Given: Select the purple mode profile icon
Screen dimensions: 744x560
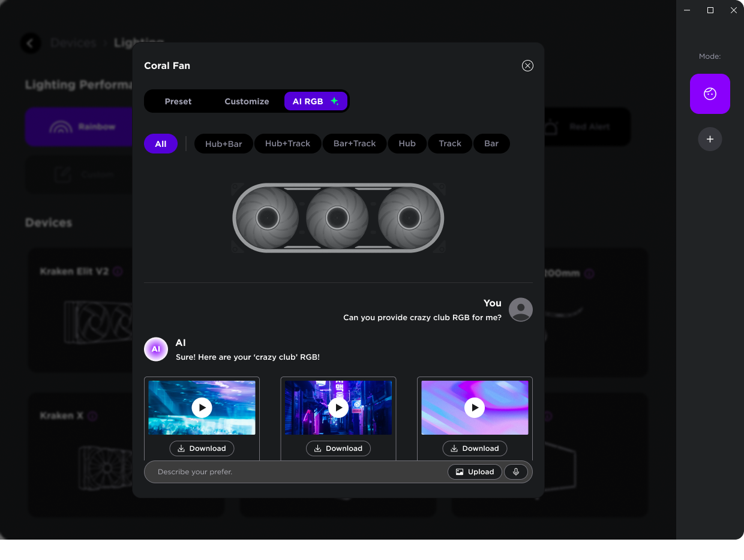Looking at the screenshot, I should [x=710, y=94].
